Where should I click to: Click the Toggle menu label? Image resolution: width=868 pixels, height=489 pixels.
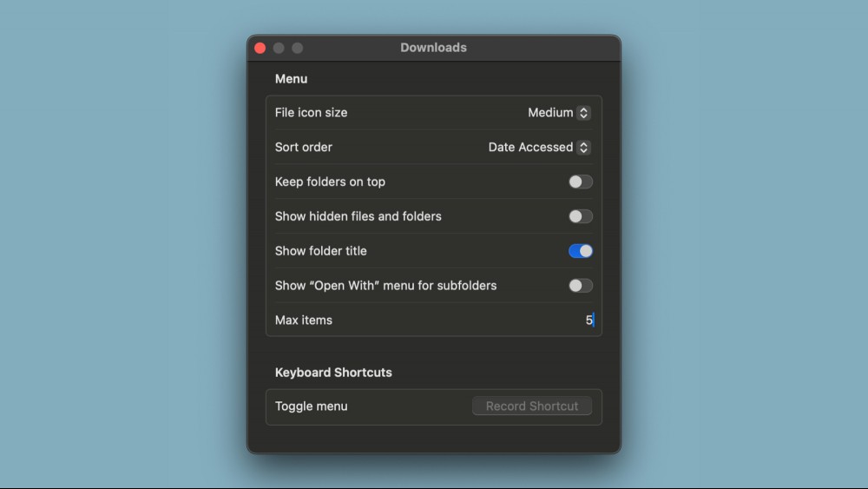311,406
